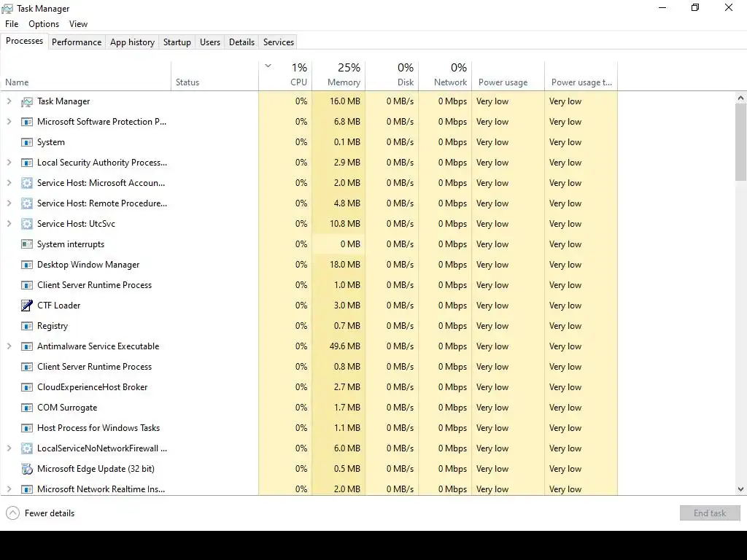Select the CTF Loader process name

coord(59,306)
